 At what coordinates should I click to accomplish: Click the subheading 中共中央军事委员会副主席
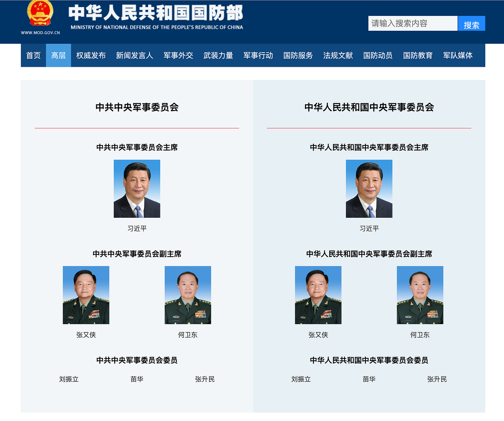pos(137,254)
